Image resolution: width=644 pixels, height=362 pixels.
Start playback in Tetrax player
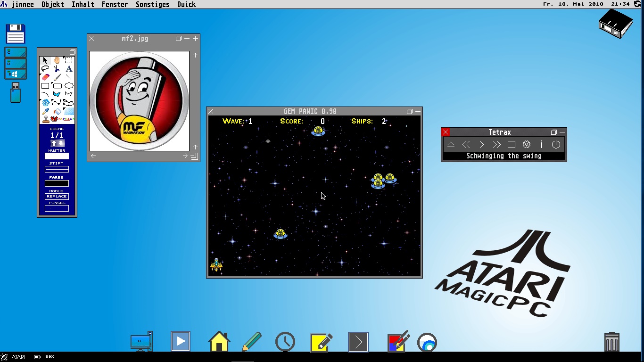481,145
